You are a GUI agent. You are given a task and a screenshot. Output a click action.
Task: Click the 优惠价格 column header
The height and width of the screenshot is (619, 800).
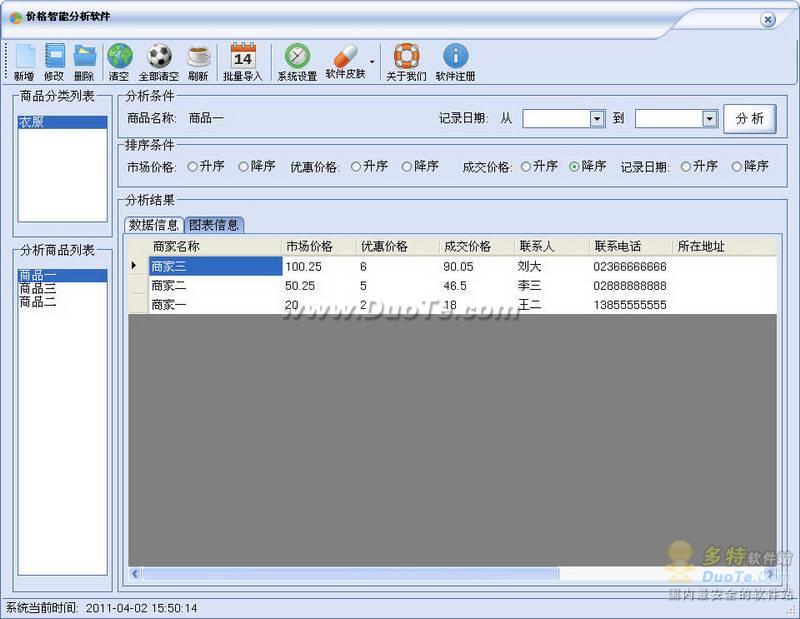398,246
